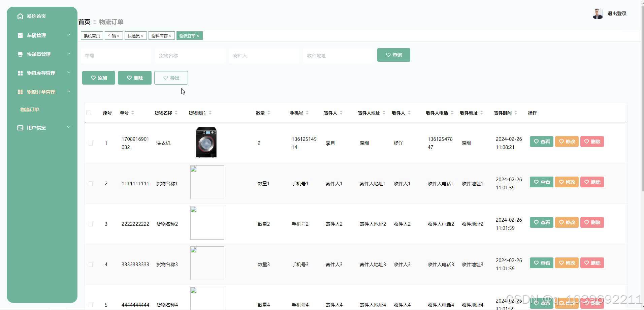Collapse the 物流订单管理 menu chevron
Screen dimensions: 644x310
(x=69, y=91)
